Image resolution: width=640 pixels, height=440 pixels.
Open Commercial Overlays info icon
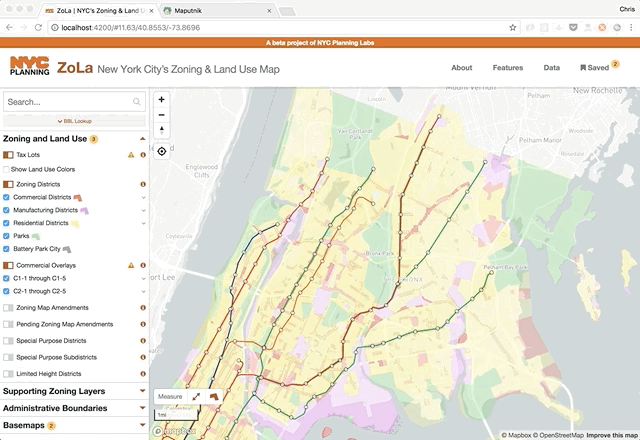coord(143,265)
